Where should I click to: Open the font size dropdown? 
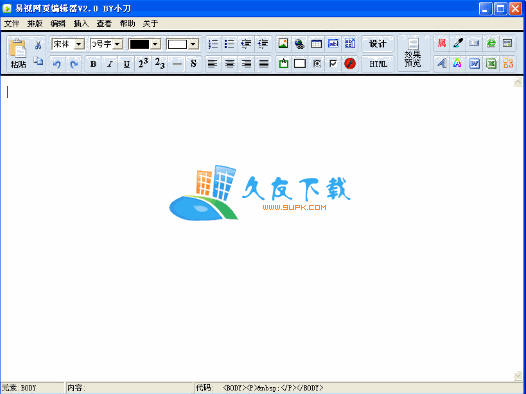(117, 44)
